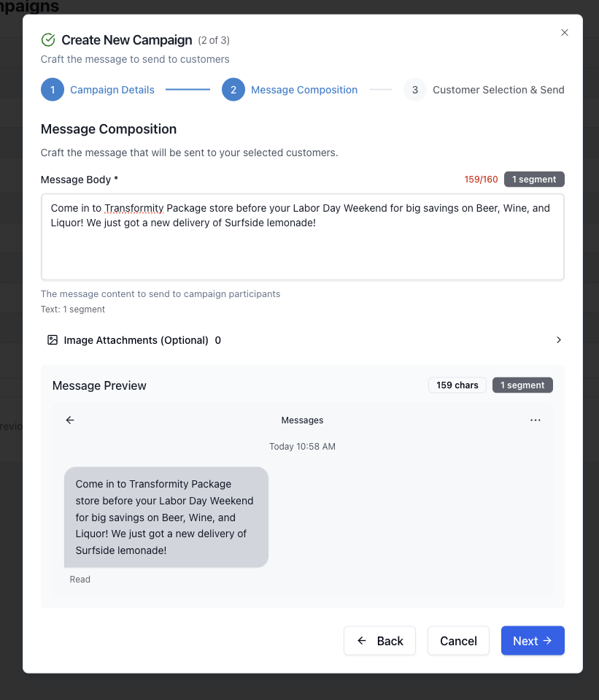Screen dimensions: 599x700
Task: Click the 159 chars badge in preview
Action: coord(457,385)
